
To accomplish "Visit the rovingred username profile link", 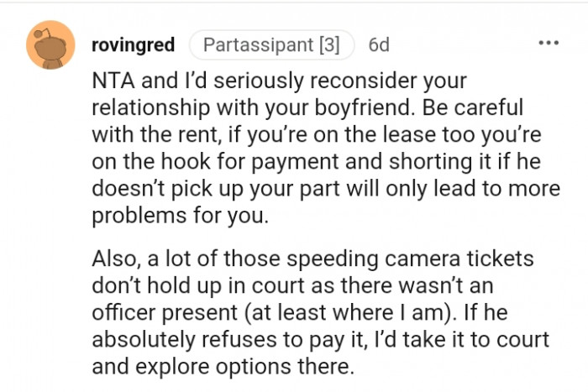I will 132,44.
